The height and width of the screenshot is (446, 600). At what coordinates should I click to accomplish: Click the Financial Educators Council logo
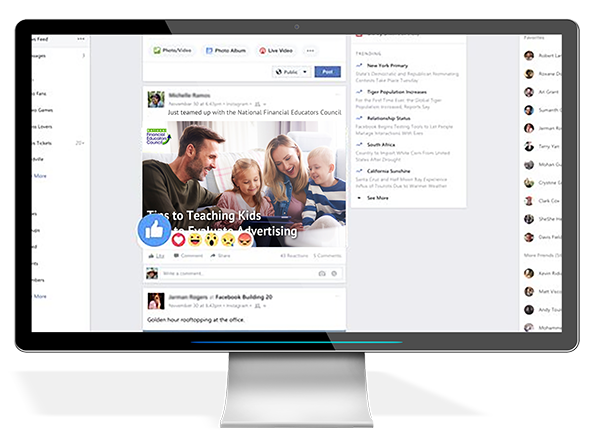[x=158, y=137]
